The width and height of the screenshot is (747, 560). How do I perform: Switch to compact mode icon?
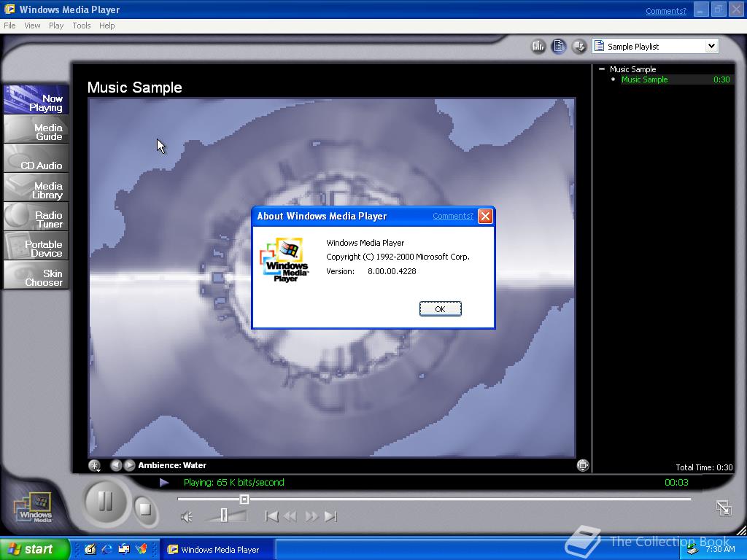pyautogui.click(x=724, y=508)
